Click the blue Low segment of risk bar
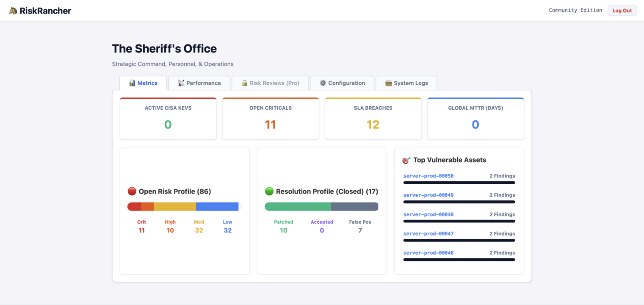 (217, 207)
